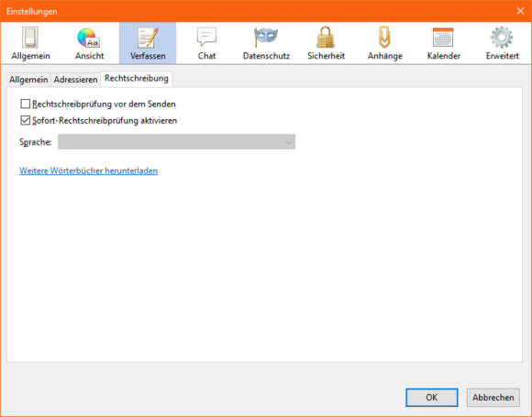Open the Kalender calendar icon
The width and height of the screenshot is (532, 417).
[443, 38]
